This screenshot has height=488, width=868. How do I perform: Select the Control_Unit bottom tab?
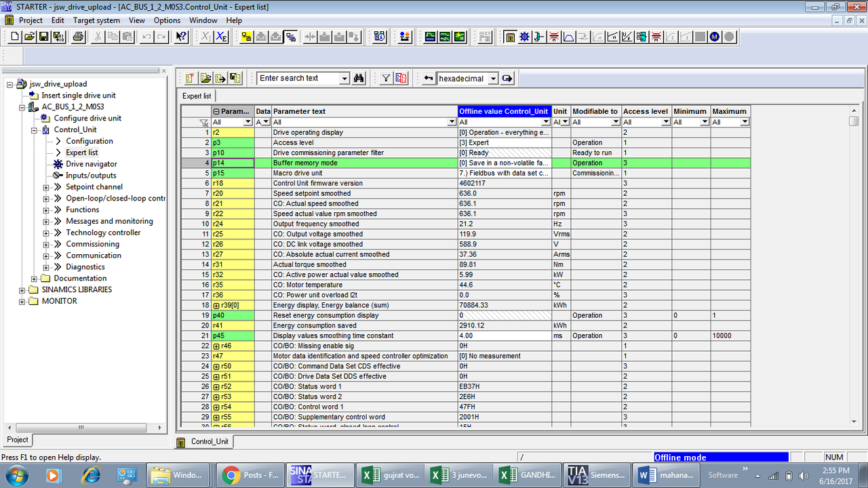[204, 441]
